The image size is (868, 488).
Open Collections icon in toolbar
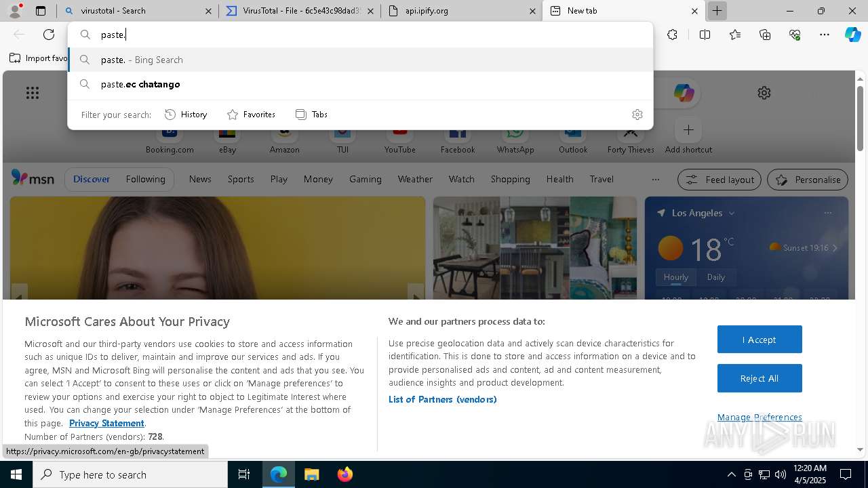(x=765, y=35)
